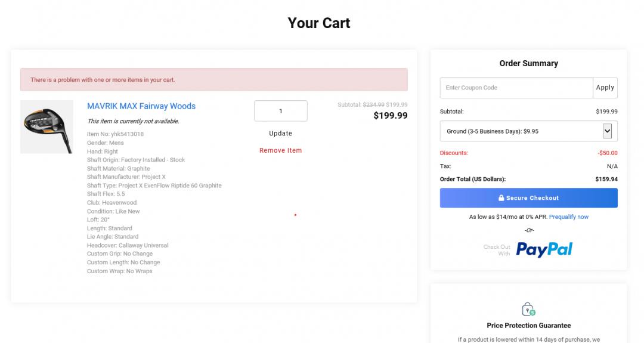The height and width of the screenshot is (343, 644).
Task: Click the Prequalify now link
Action: [568, 217]
